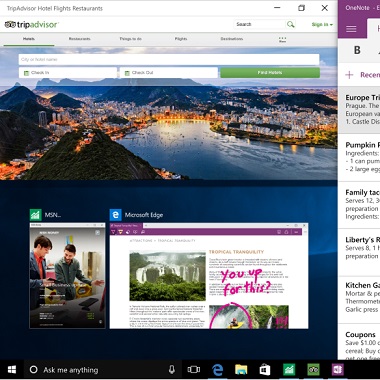Click the Cortana circle icon in the taskbar

(x=33, y=370)
